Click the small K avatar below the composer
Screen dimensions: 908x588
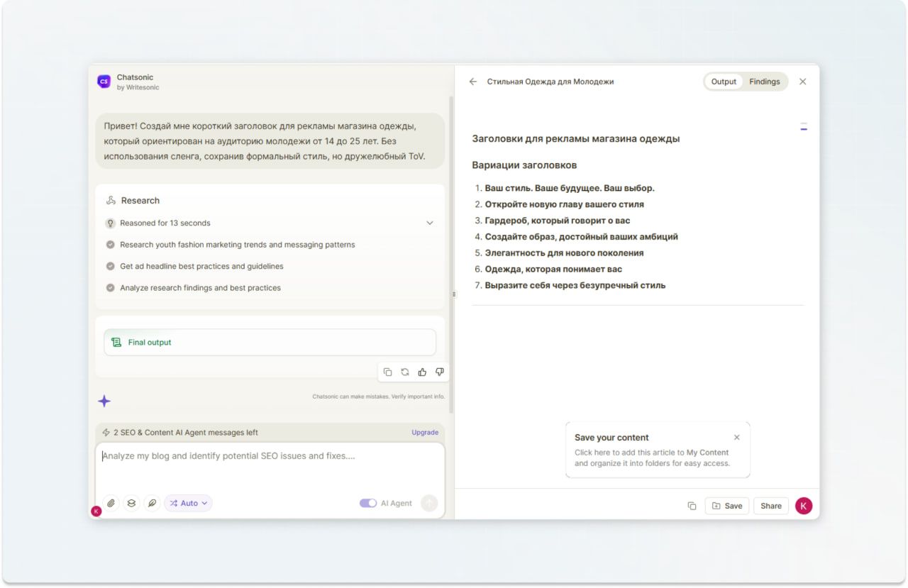click(x=96, y=511)
